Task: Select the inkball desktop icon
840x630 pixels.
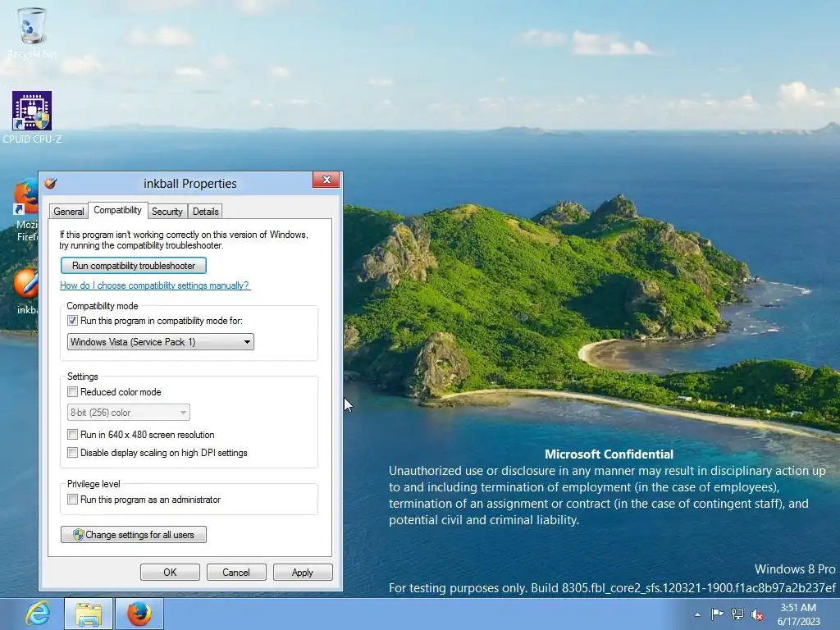Action: [25, 291]
